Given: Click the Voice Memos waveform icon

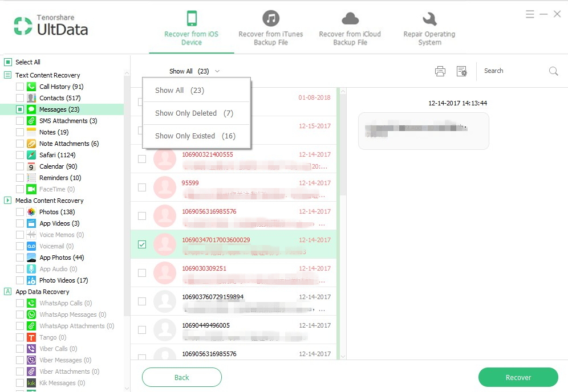Looking at the screenshot, I should pos(31,235).
